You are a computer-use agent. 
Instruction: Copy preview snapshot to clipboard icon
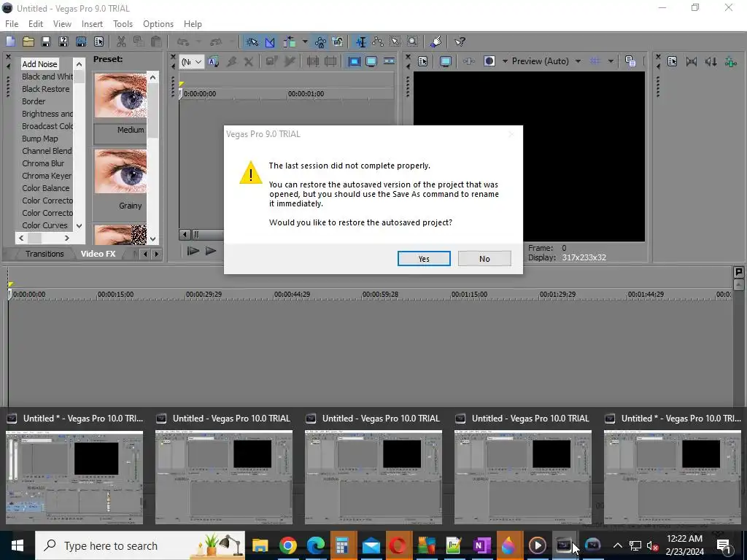(x=630, y=61)
